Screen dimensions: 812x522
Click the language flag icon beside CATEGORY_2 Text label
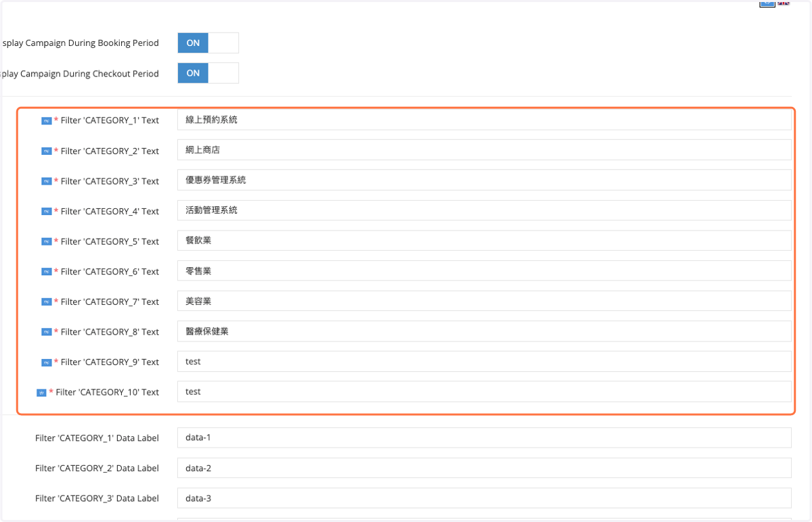click(x=46, y=151)
